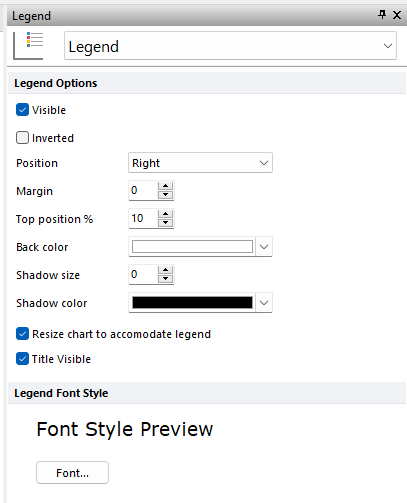Enable the Inverted checkbox
This screenshot has height=503, width=407.
pos(22,138)
